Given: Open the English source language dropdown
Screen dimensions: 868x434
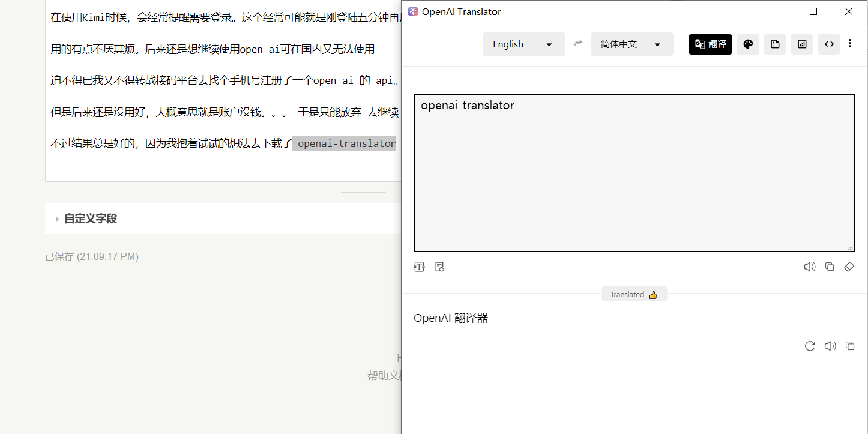Looking at the screenshot, I should [x=523, y=44].
